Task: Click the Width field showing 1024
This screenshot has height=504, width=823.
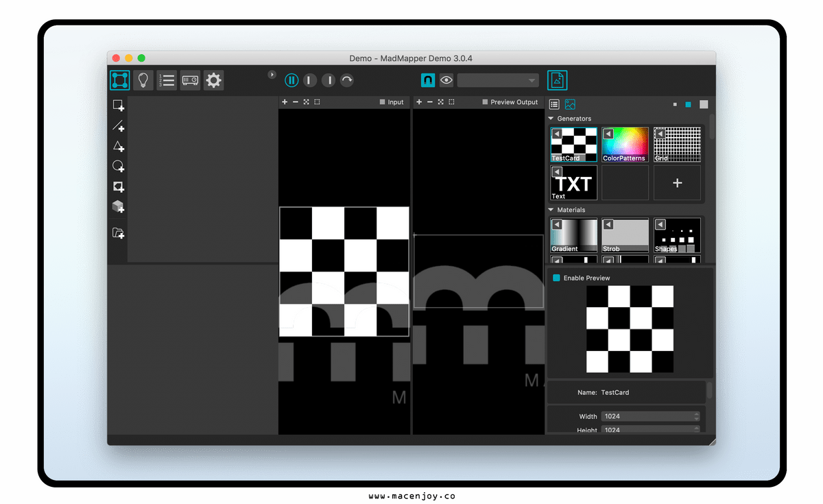Action: (650, 416)
